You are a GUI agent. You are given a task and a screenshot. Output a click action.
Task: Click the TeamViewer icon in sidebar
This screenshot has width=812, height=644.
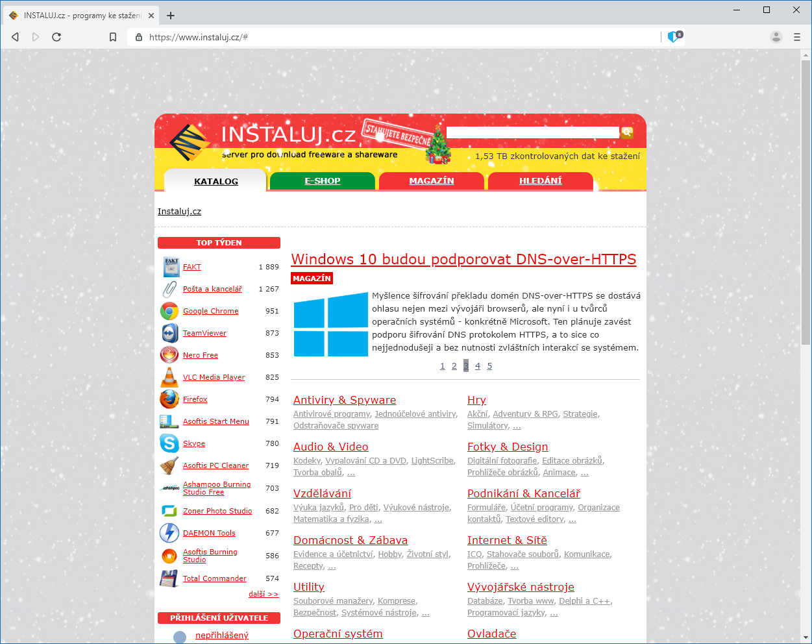[x=169, y=333]
